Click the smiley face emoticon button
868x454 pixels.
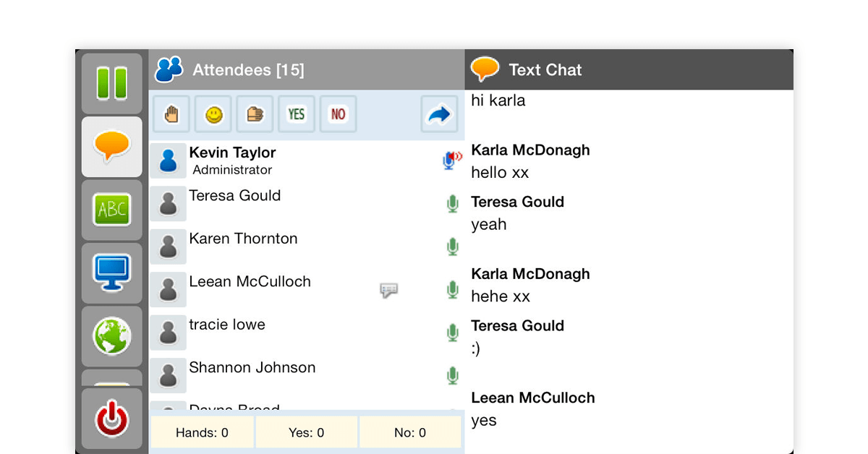213,114
